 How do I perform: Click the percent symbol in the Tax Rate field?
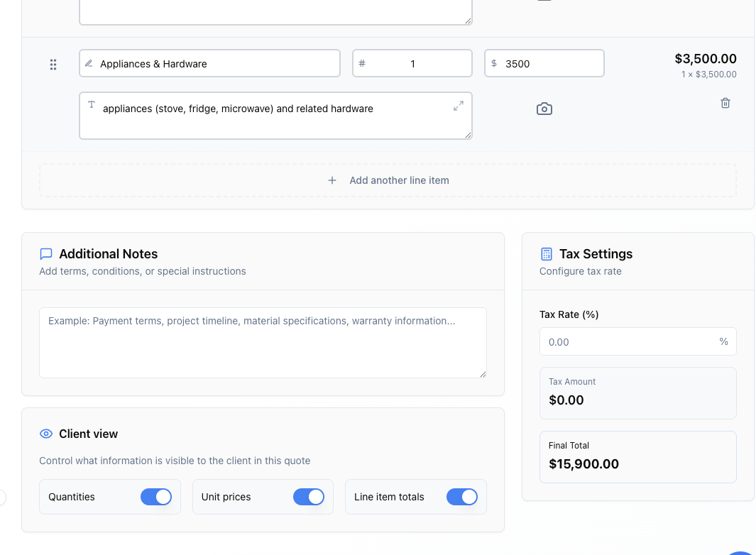[x=723, y=341]
